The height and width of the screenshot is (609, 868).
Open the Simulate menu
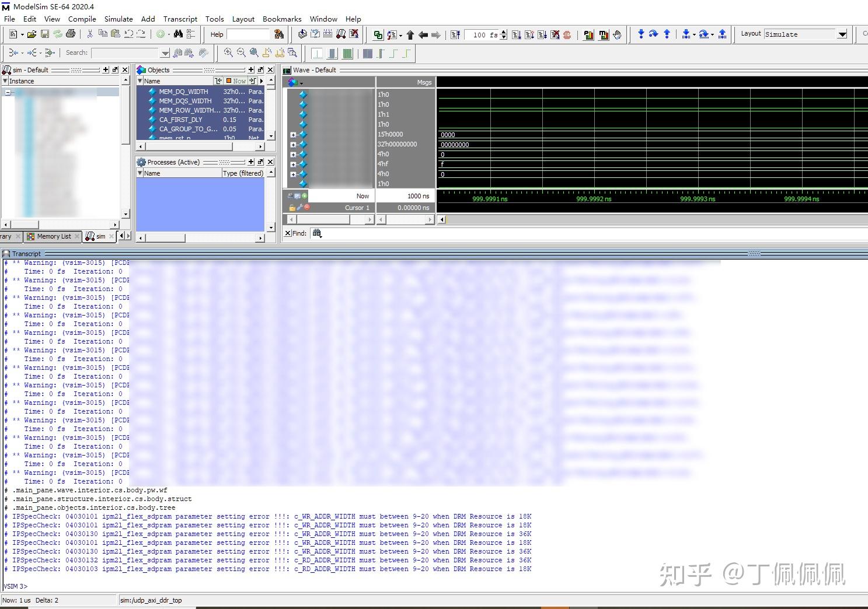point(118,19)
